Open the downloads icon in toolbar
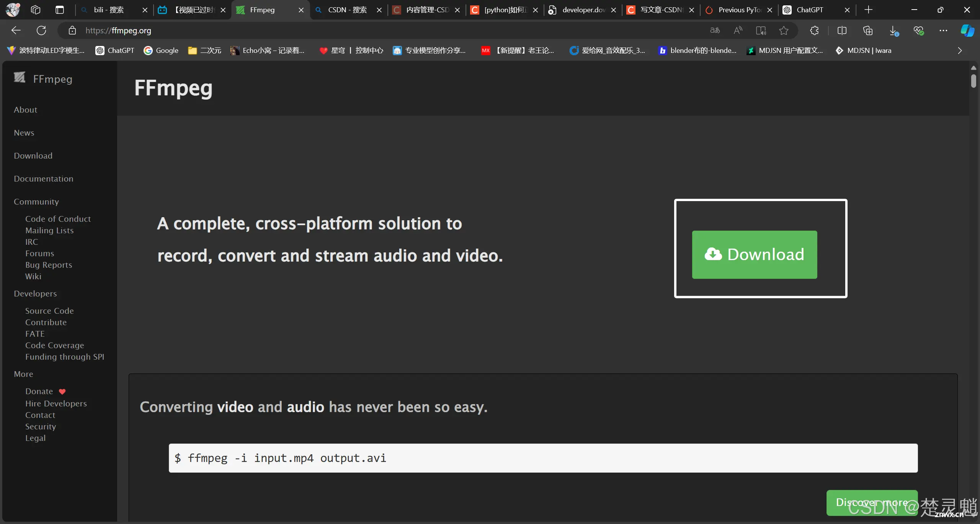 pyautogui.click(x=893, y=30)
